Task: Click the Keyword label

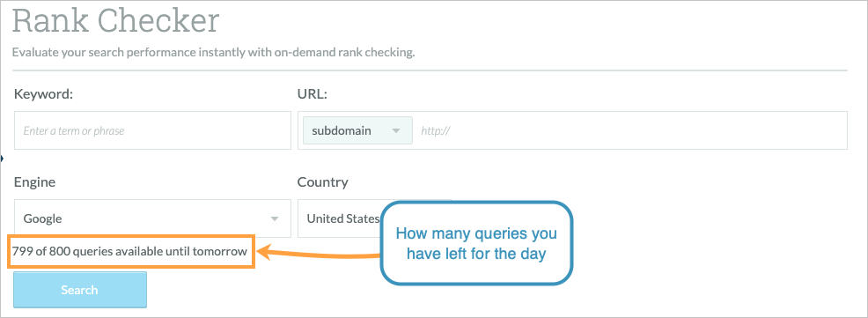Action: [44, 93]
